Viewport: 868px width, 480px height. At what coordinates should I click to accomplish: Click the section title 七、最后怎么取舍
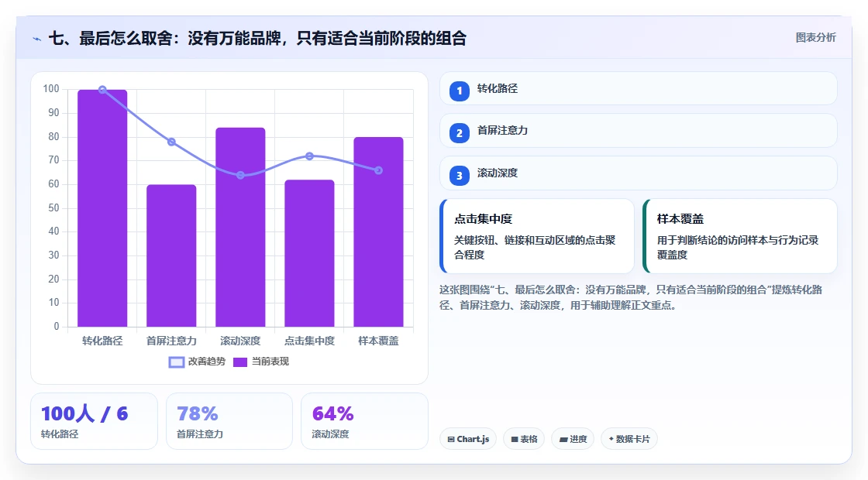257,39
